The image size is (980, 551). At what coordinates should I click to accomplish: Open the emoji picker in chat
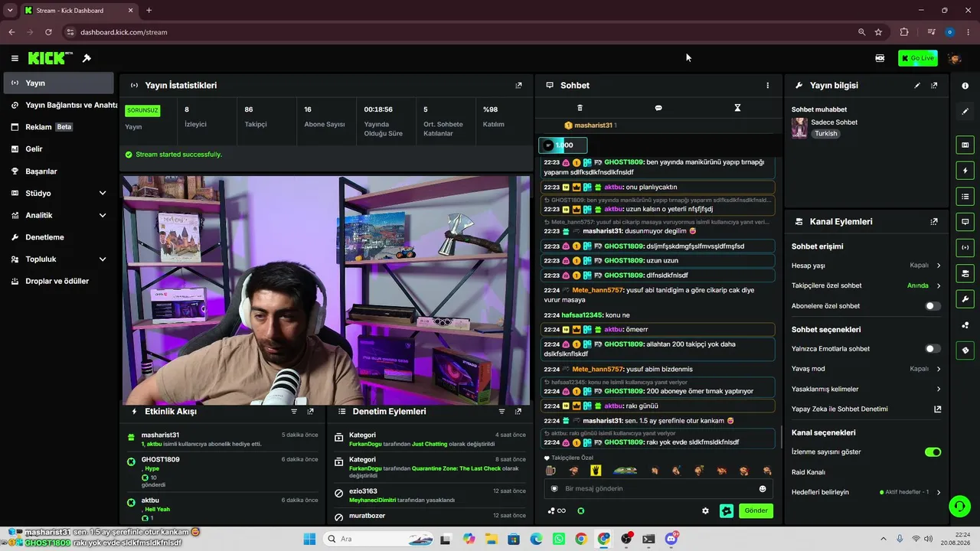pos(763,489)
